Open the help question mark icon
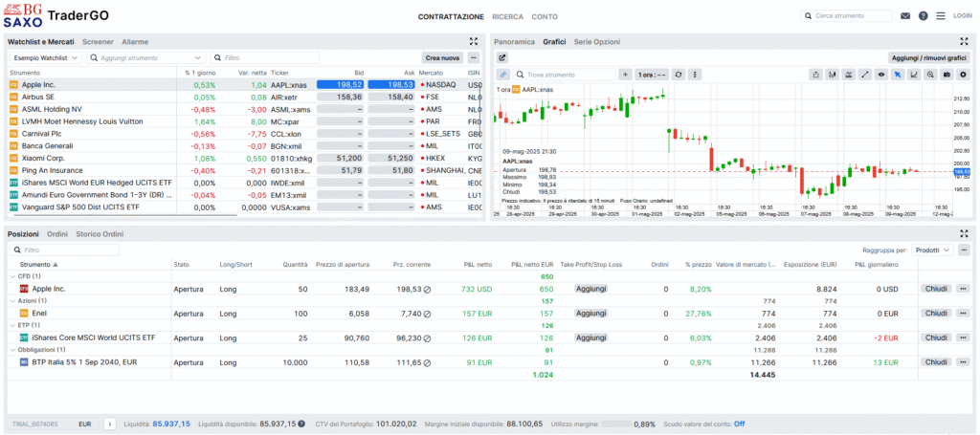980x435 pixels. click(924, 16)
